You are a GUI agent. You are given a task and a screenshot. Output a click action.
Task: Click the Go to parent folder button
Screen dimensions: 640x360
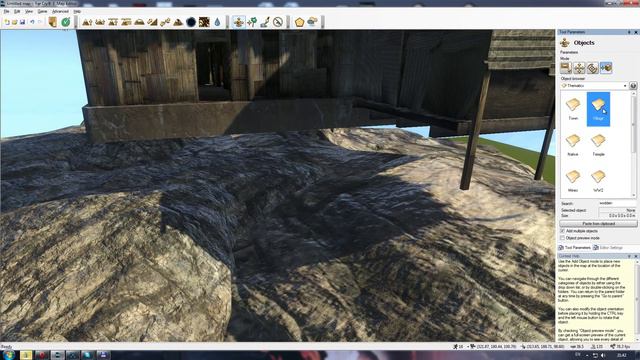633,86
